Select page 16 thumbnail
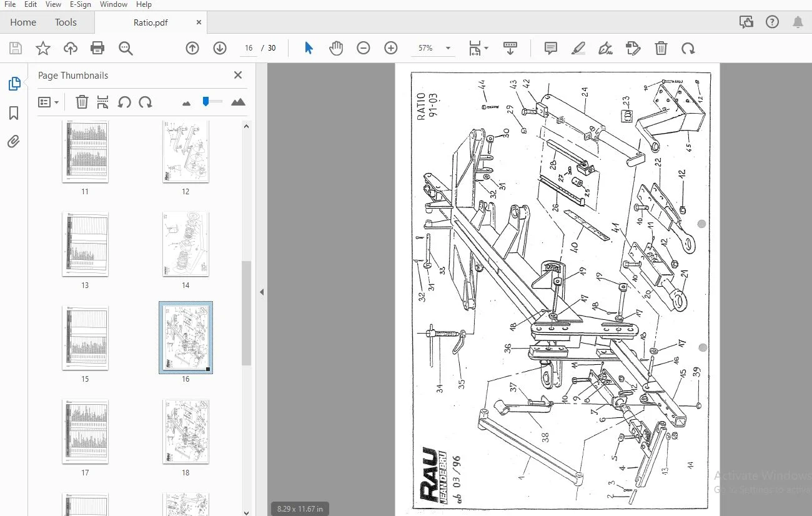812x516 pixels. coord(186,338)
